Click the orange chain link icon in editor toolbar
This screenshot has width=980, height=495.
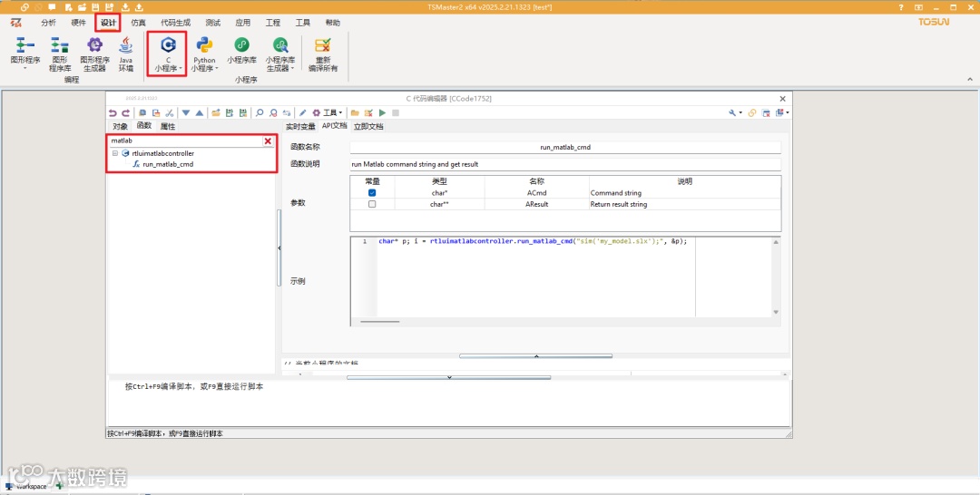click(752, 113)
